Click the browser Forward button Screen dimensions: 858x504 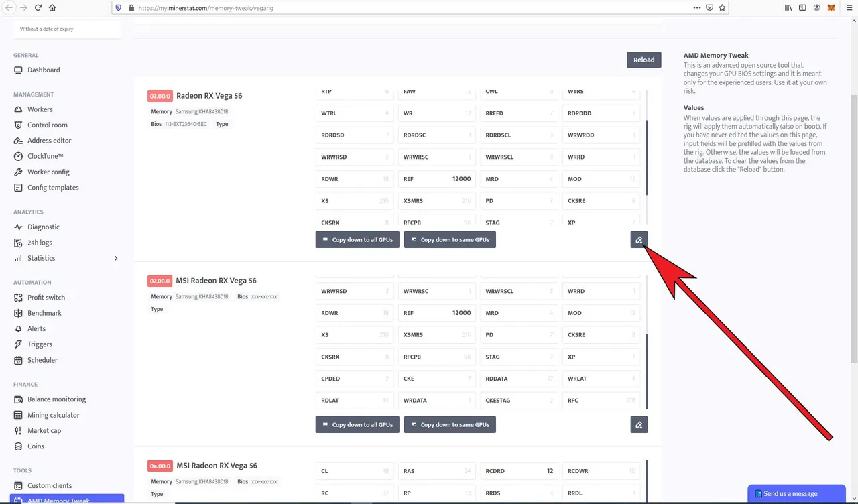click(23, 8)
